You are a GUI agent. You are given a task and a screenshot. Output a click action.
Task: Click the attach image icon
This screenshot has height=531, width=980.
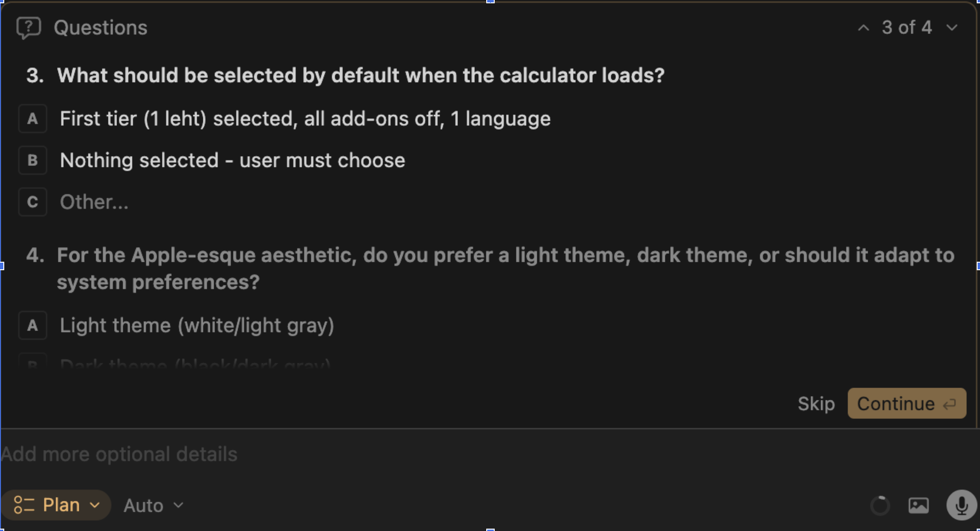918,506
